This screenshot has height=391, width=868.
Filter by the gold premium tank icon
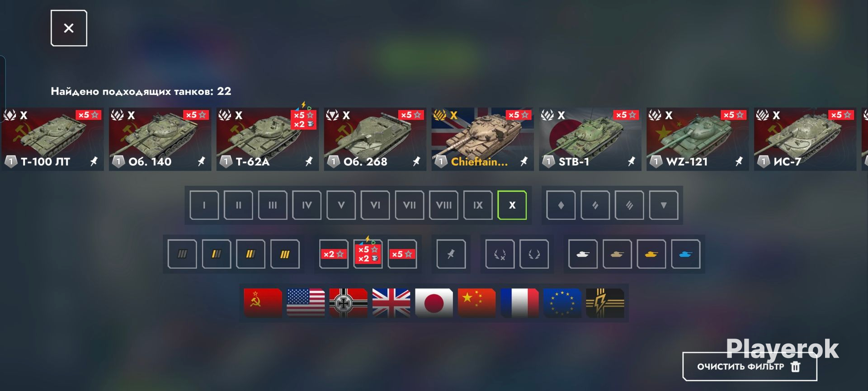[x=651, y=254]
